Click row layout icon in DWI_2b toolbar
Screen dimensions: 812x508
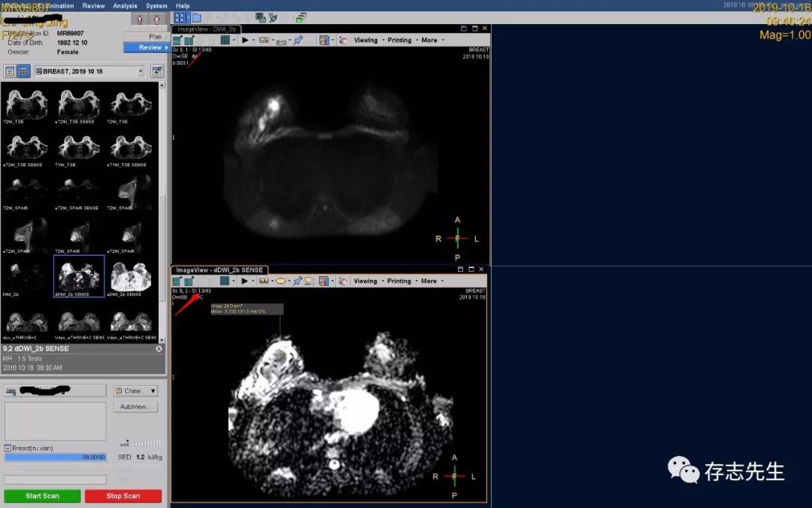pos(177,40)
